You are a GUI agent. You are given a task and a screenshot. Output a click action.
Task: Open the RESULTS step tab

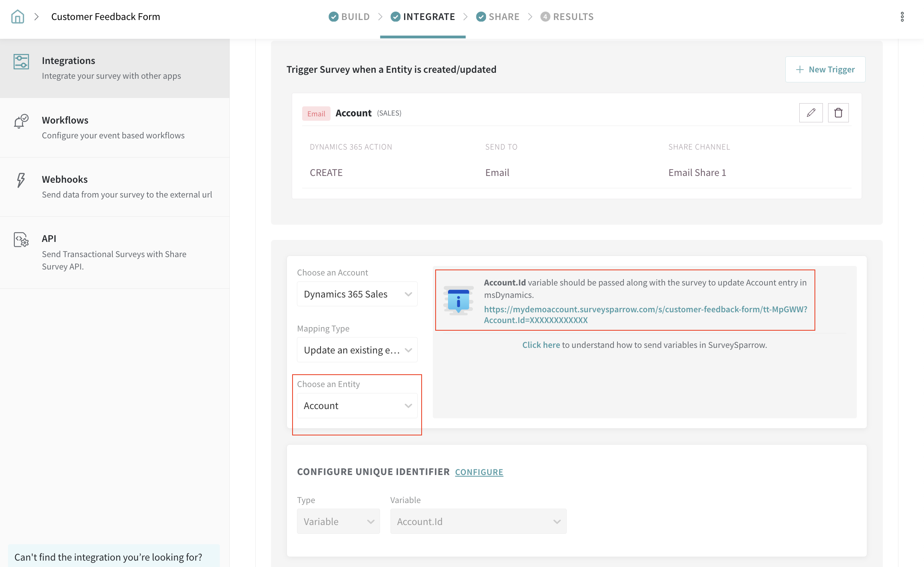[567, 17]
